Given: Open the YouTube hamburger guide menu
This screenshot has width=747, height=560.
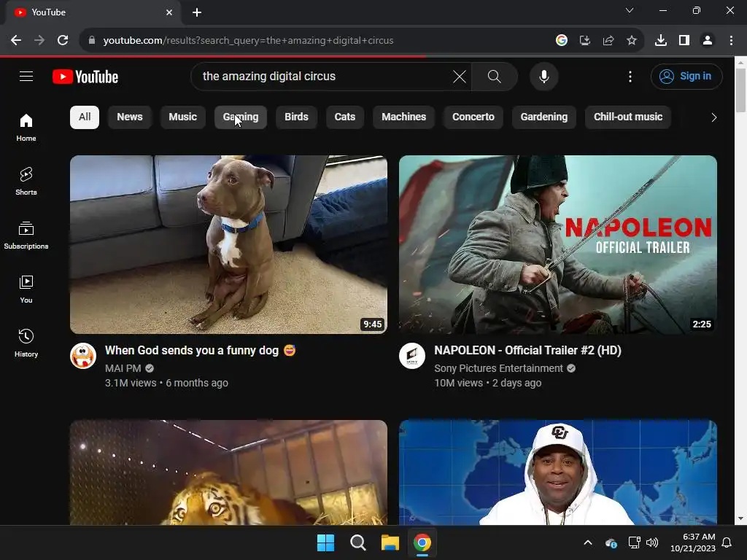Looking at the screenshot, I should [26, 76].
